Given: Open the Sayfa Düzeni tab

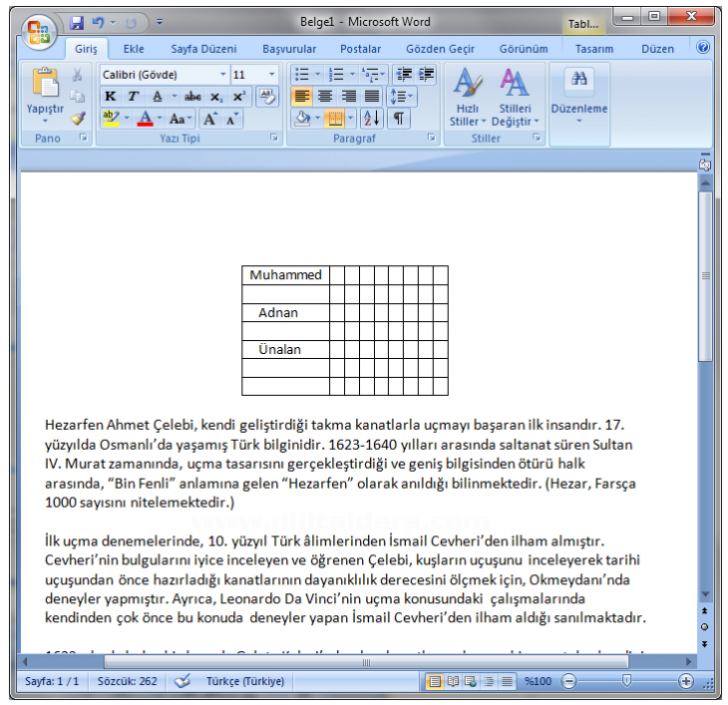Looking at the screenshot, I should pyautogui.click(x=203, y=49).
